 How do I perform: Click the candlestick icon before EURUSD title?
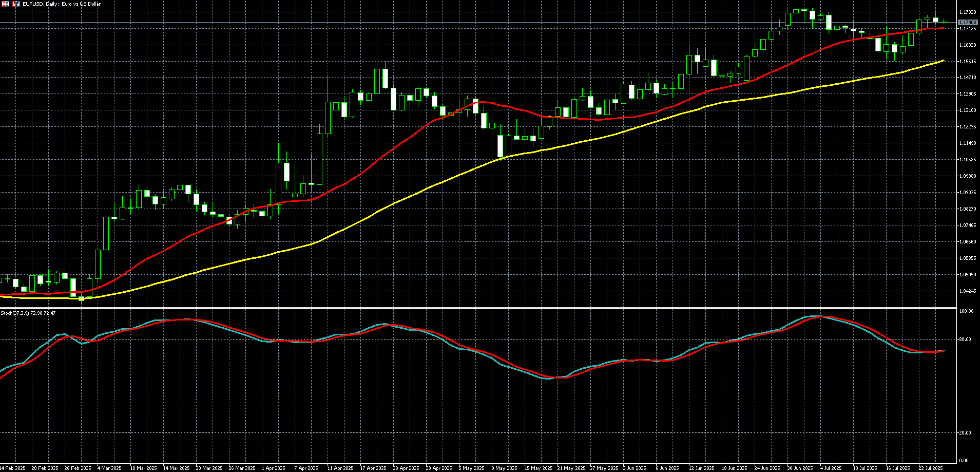[16, 4]
